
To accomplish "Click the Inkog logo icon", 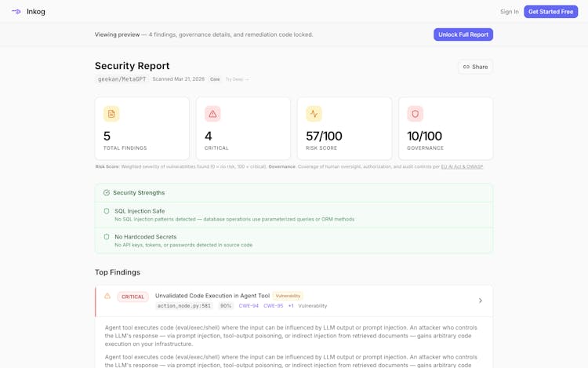I will [16, 12].
